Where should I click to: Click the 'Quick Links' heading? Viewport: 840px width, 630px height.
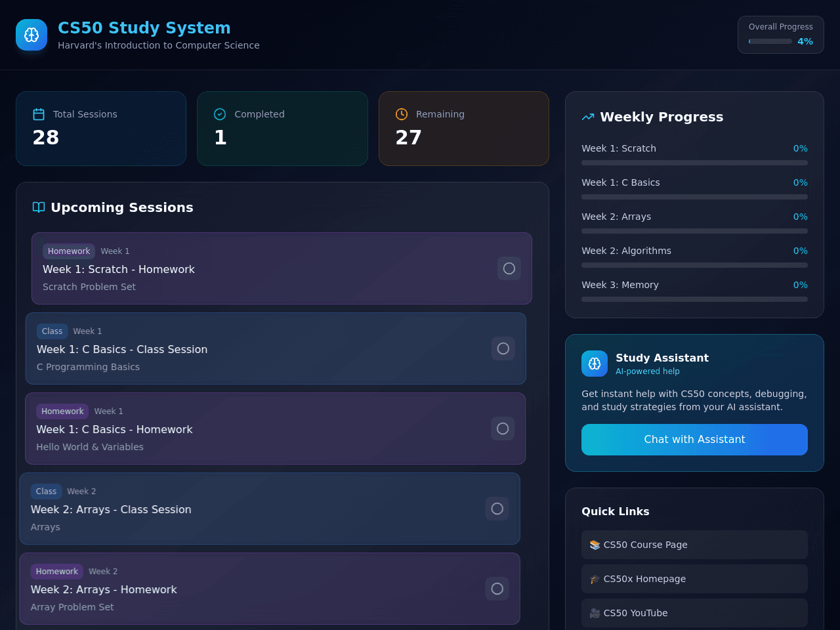click(x=616, y=511)
